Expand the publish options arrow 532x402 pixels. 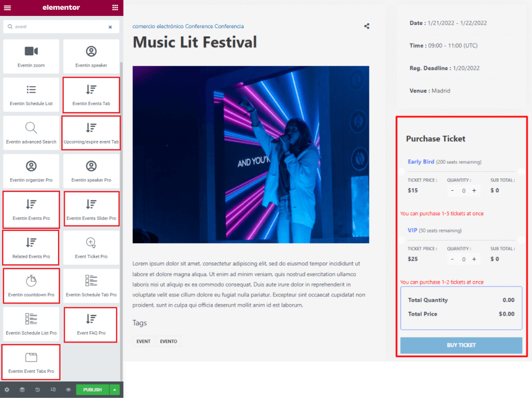coord(114,390)
